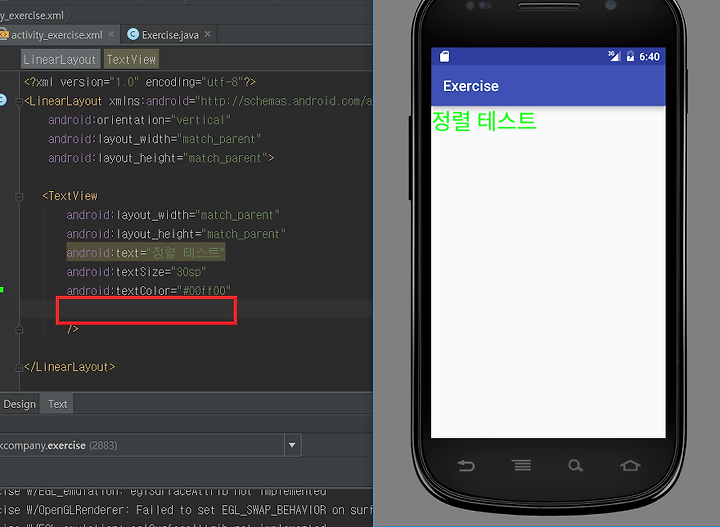720x527 pixels.
Task: Click the android:textSize="30sp" line
Action: coord(136,272)
